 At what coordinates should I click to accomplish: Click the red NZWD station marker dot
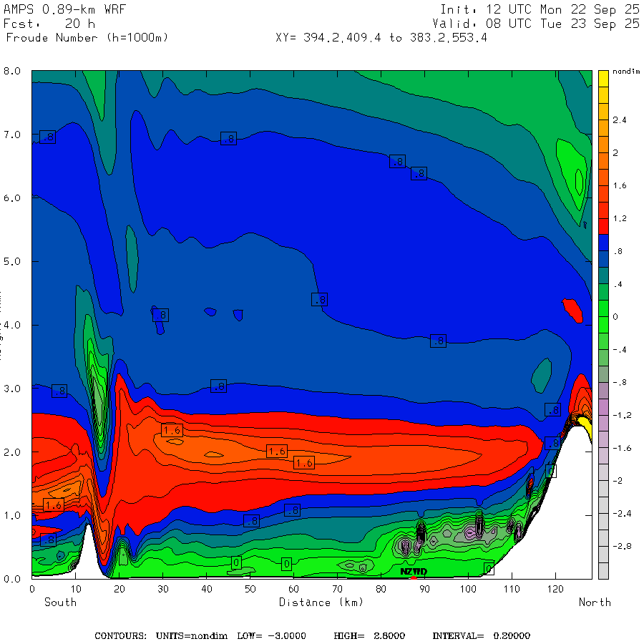(x=414, y=578)
